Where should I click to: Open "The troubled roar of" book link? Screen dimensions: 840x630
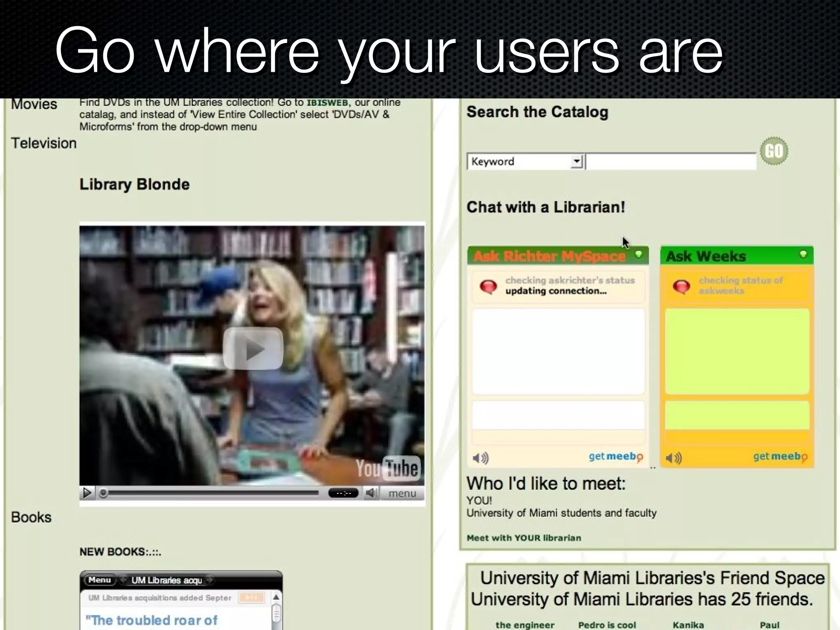pyautogui.click(x=151, y=620)
